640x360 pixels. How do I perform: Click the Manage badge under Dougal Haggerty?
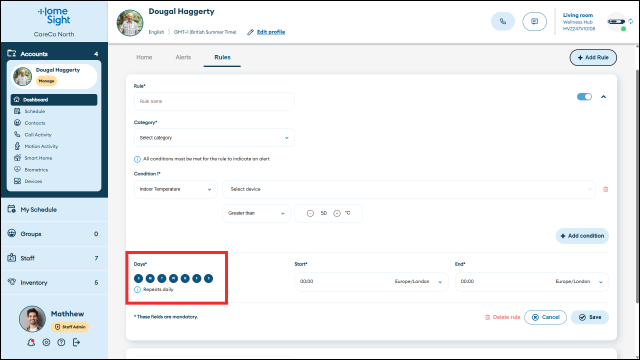47,81
